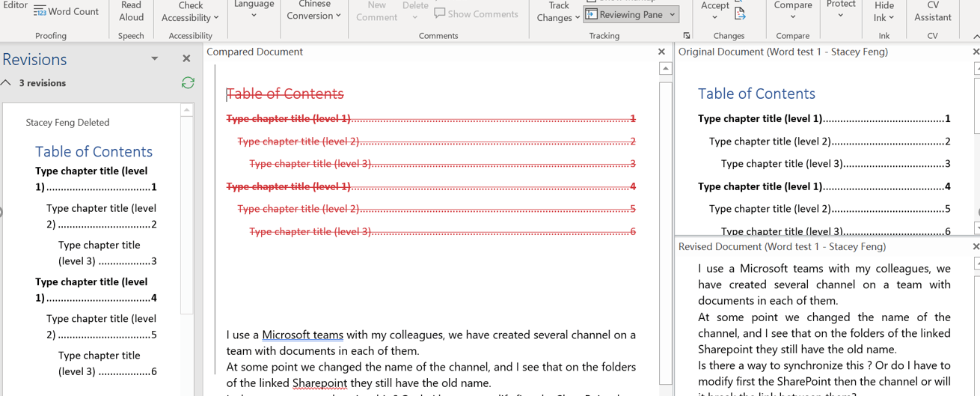The image size is (980, 396).
Task: Click the first paragraph in the Revised Document pane
Action: coord(824,284)
